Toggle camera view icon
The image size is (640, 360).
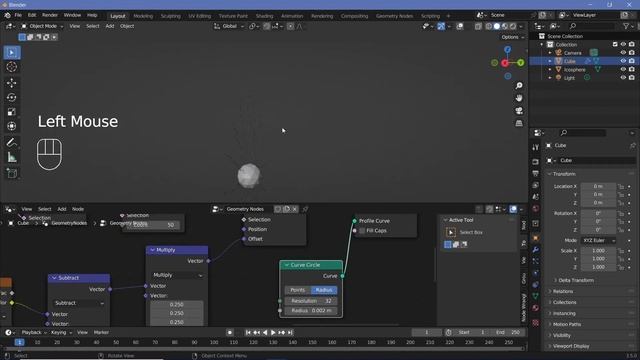pos(519,111)
